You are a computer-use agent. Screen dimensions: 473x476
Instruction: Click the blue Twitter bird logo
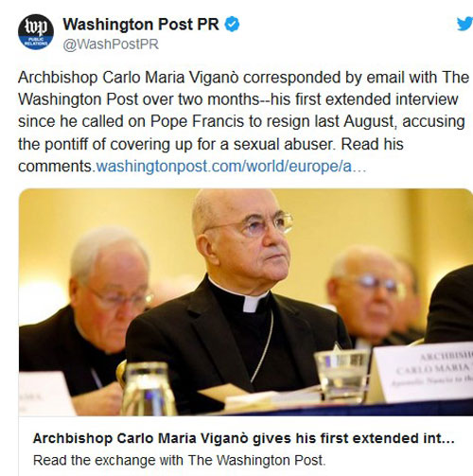tap(464, 24)
